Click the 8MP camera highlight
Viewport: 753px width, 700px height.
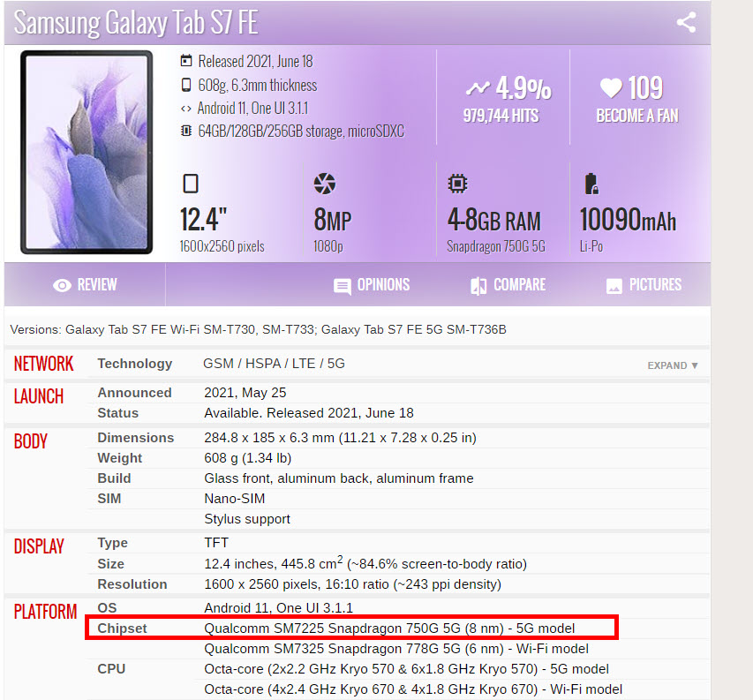coord(332,220)
